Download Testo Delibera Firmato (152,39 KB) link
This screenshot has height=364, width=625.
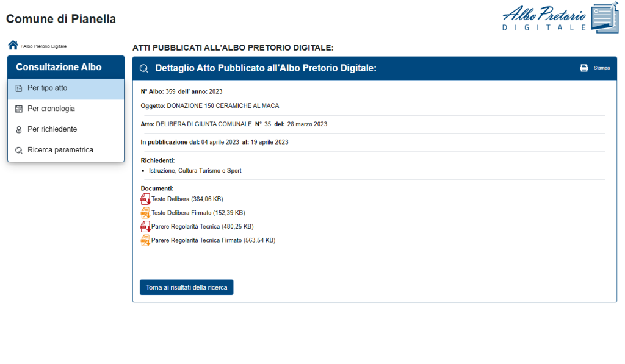198,213
